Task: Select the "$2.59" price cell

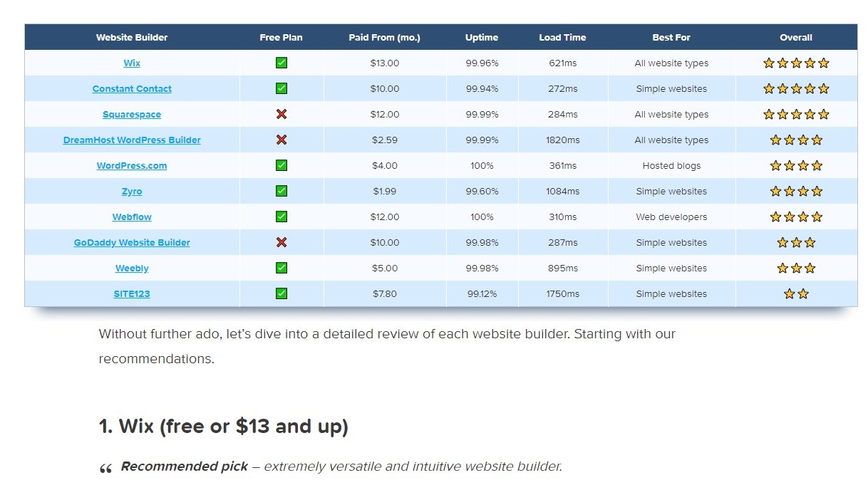Action: 385,140
